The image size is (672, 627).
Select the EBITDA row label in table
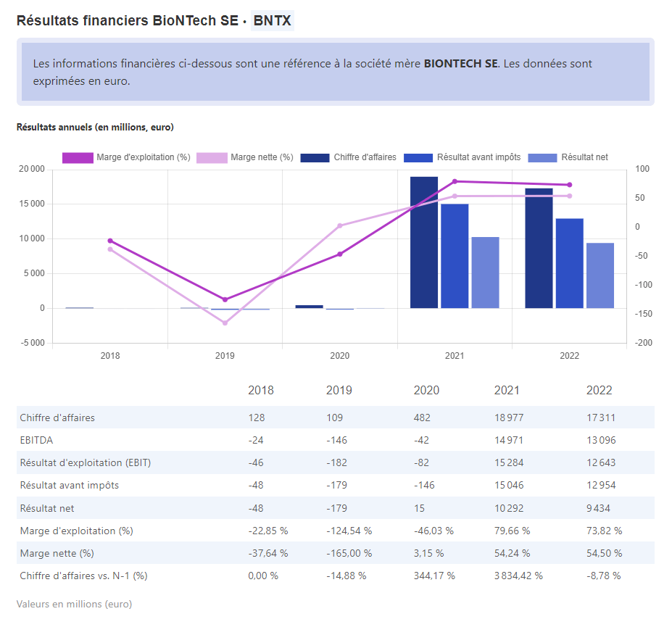pyautogui.click(x=36, y=440)
